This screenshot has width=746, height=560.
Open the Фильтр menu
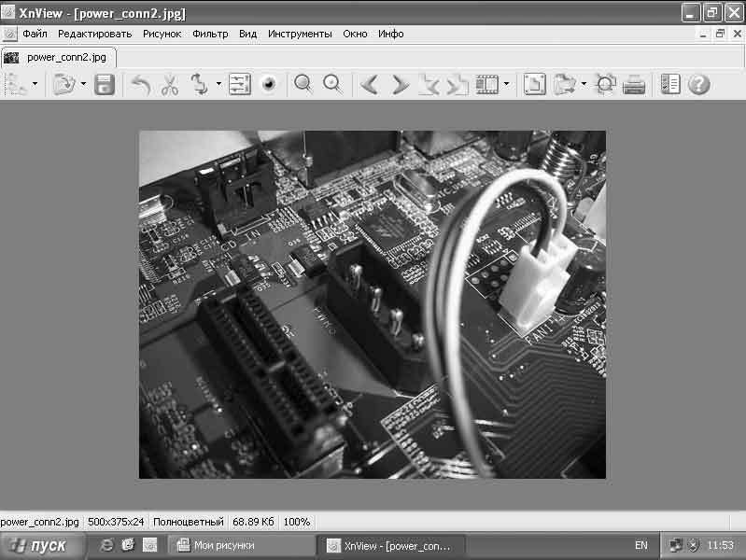210,34
